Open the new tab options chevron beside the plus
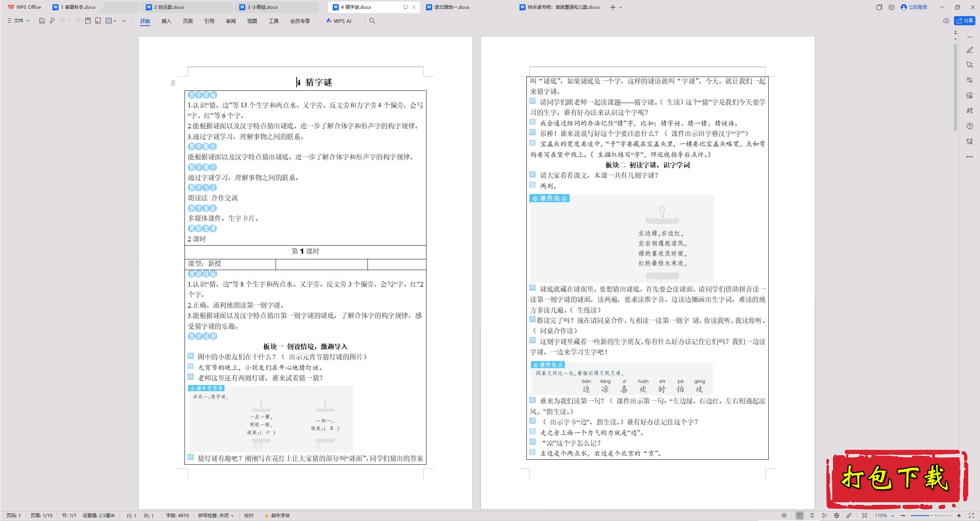The width and height of the screenshot is (980, 521). click(x=621, y=7)
